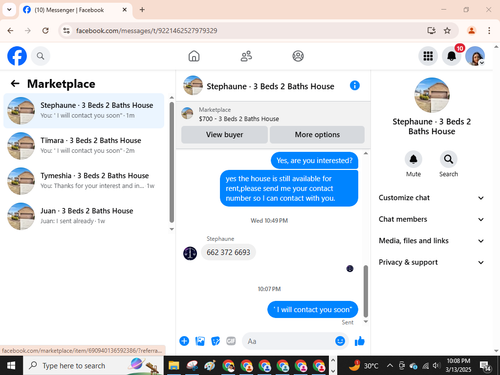Open the nine-dot Menu grid icon

(x=428, y=56)
